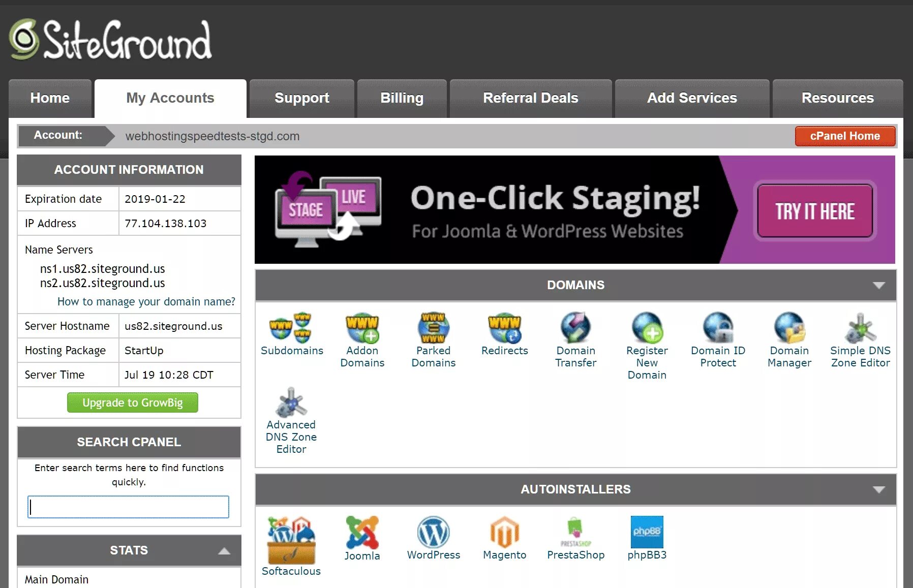The width and height of the screenshot is (913, 588).
Task: Launch the Magento autoinstaller icon
Action: (504, 532)
